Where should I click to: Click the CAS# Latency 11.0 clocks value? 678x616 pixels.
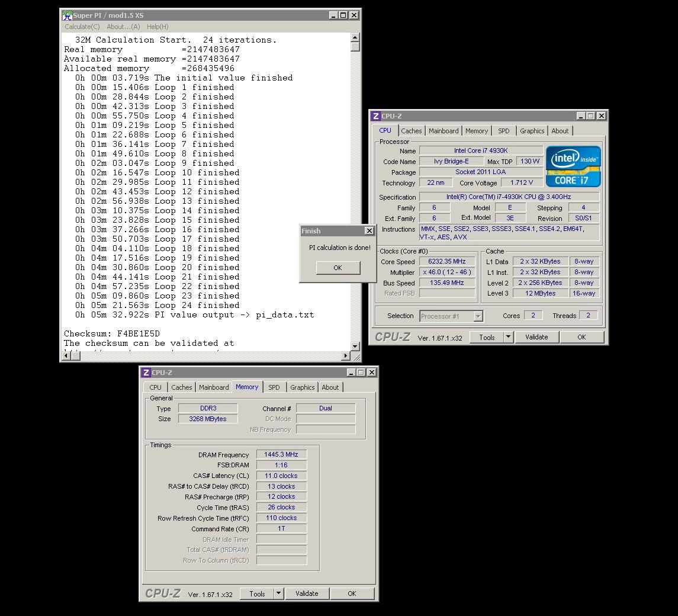281,476
